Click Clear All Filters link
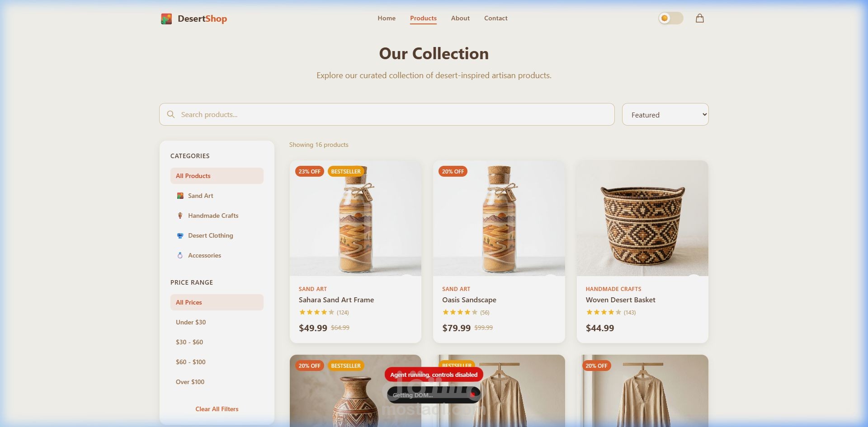This screenshot has height=427, width=868. [x=217, y=409]
